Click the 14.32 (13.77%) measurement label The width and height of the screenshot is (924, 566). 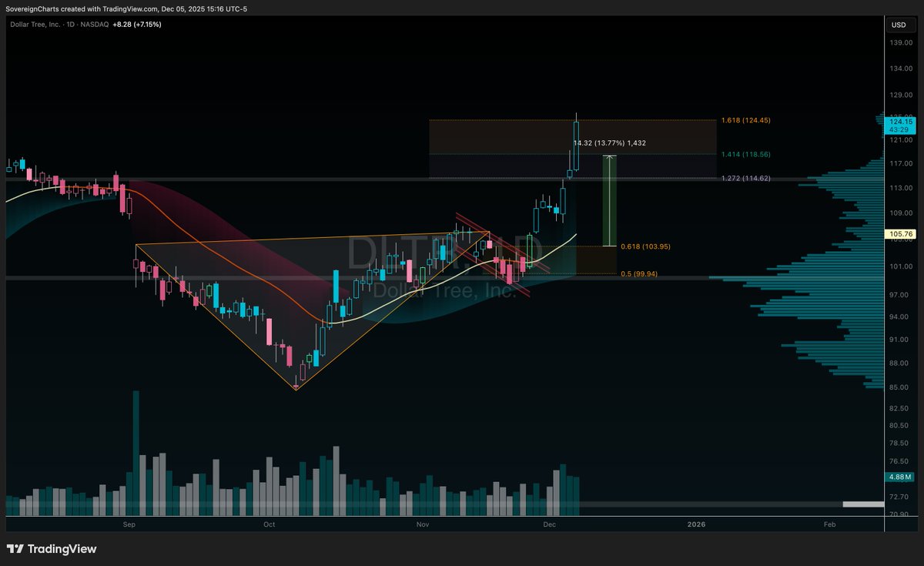610,143
